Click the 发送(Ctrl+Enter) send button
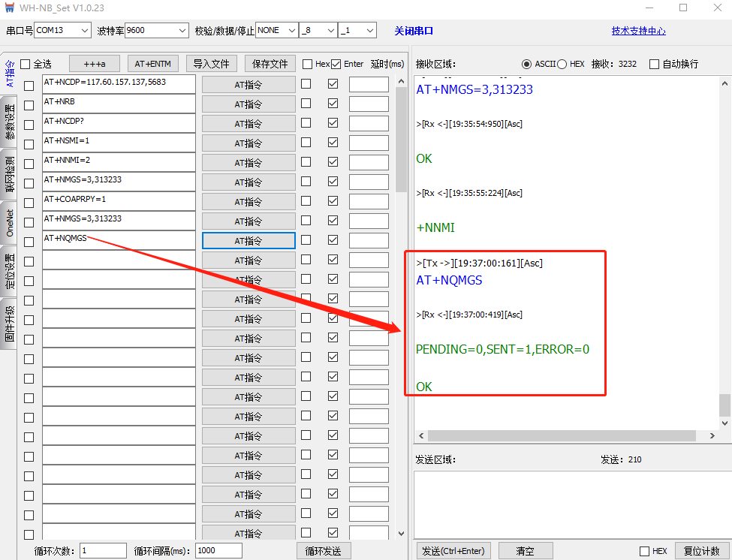 [x=453, y=551]
